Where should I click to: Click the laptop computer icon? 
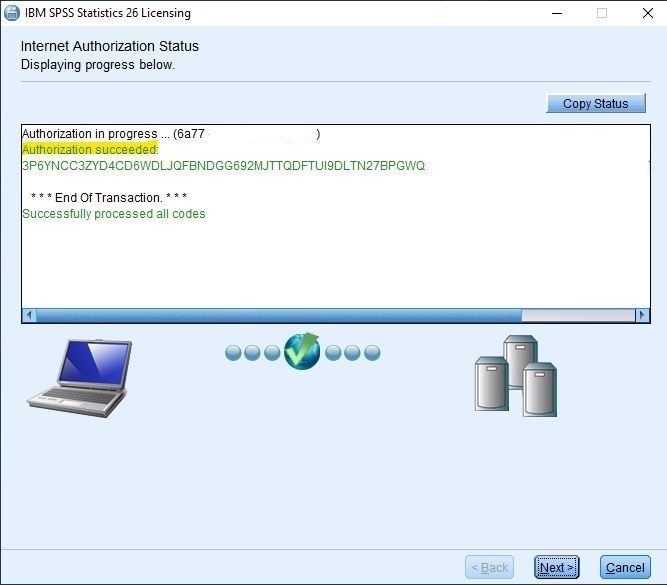click(x=80, y=378)
